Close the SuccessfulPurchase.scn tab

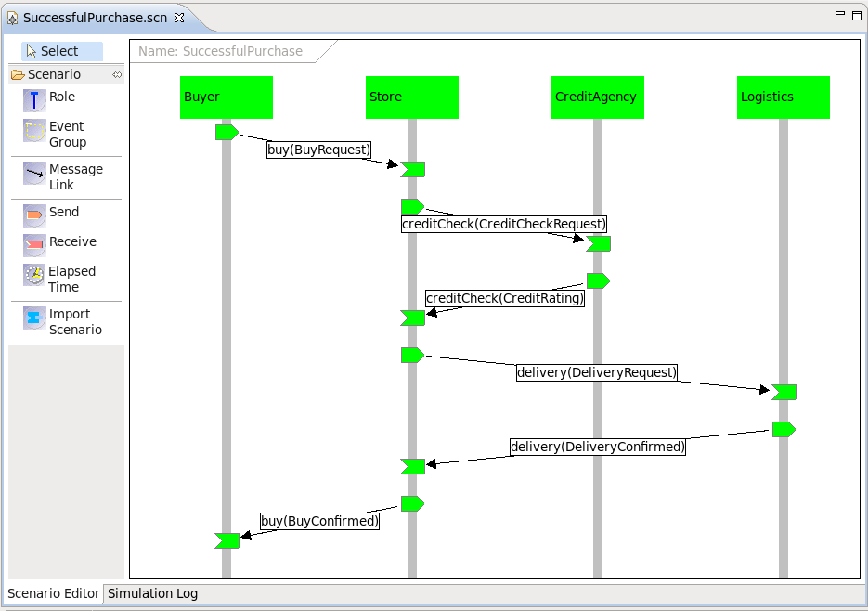[x=179, y=18]
